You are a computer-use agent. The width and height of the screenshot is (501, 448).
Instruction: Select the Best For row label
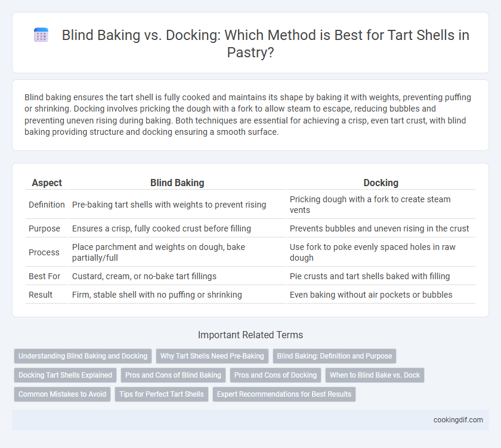[44, 276]
